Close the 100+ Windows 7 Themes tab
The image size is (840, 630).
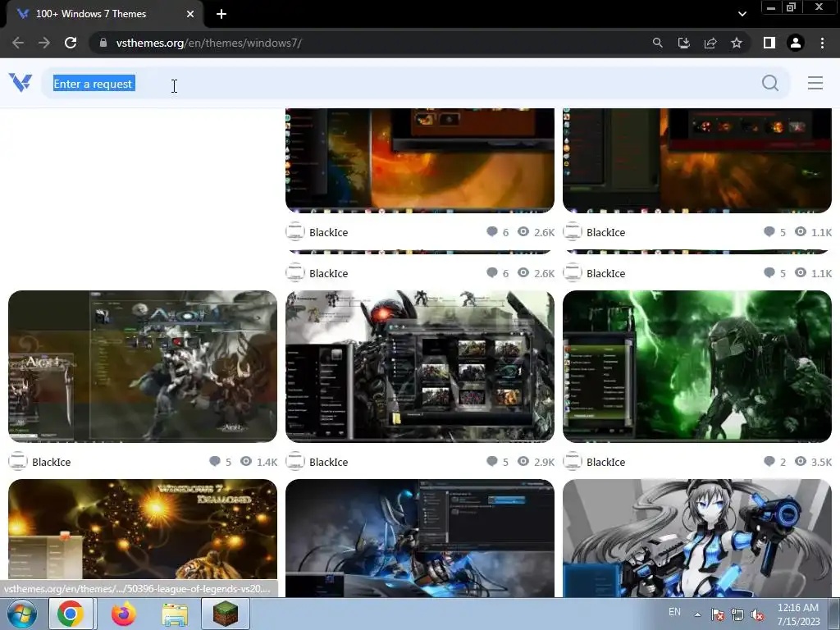click(x=190, y=14)
